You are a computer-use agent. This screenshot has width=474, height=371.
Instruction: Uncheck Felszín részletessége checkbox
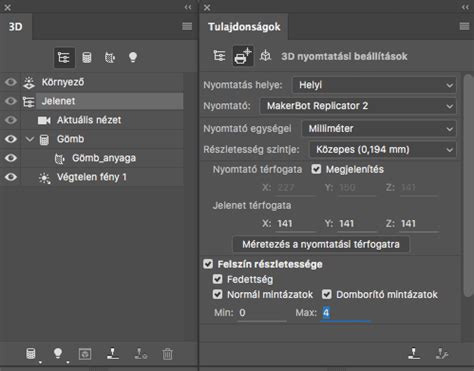(208, 264)
